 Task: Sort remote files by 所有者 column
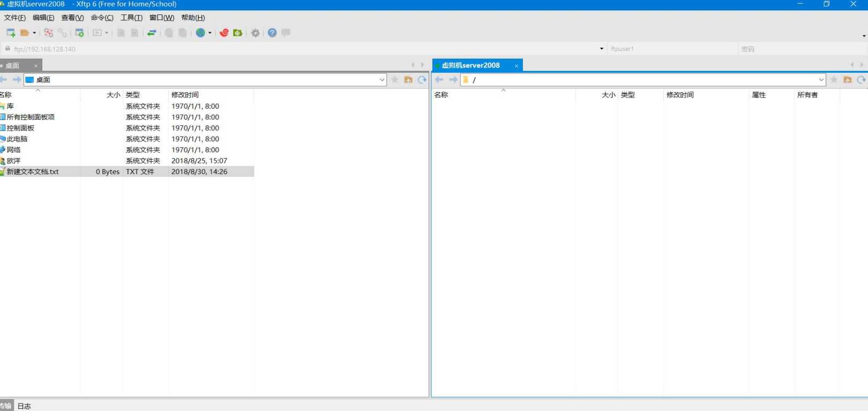tap(817, 95)
